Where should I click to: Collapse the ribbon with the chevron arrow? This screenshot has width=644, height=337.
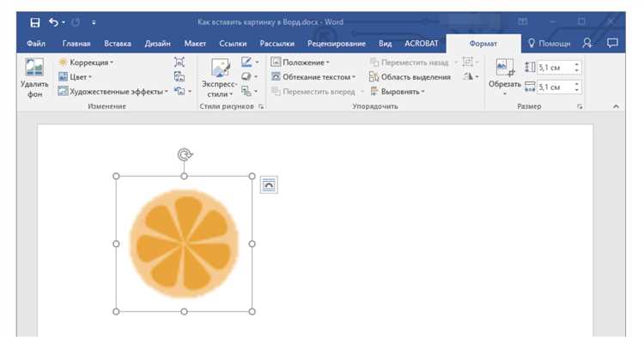(616, 106)
